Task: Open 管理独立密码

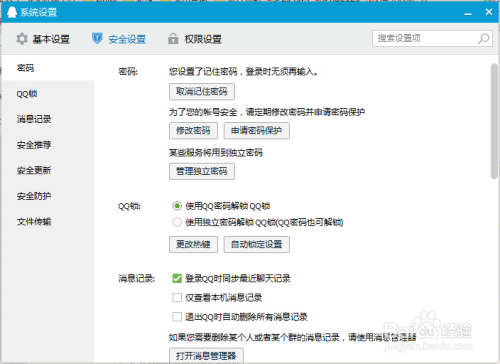Action: 202,171
